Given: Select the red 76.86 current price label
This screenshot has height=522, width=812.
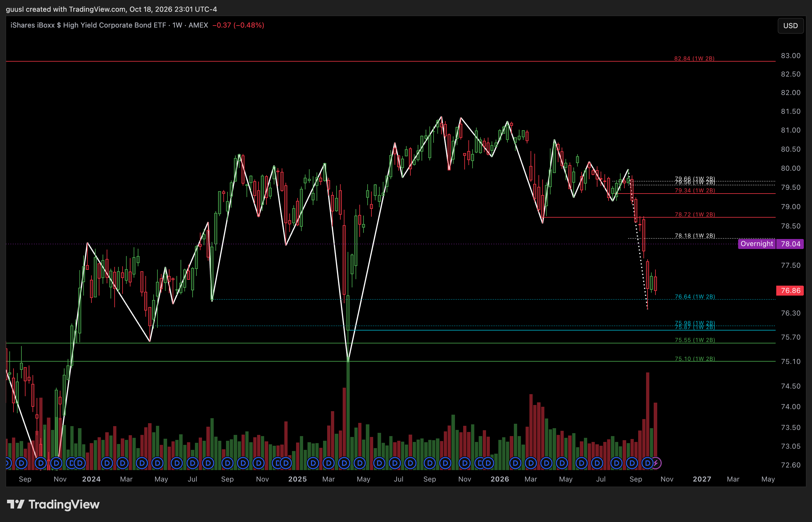Looking at the screenshot, I should [x=790, y=291].
